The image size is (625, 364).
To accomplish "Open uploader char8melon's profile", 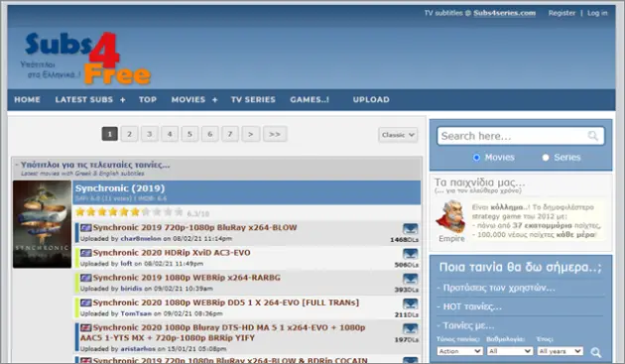I will [x=141, y=238].
